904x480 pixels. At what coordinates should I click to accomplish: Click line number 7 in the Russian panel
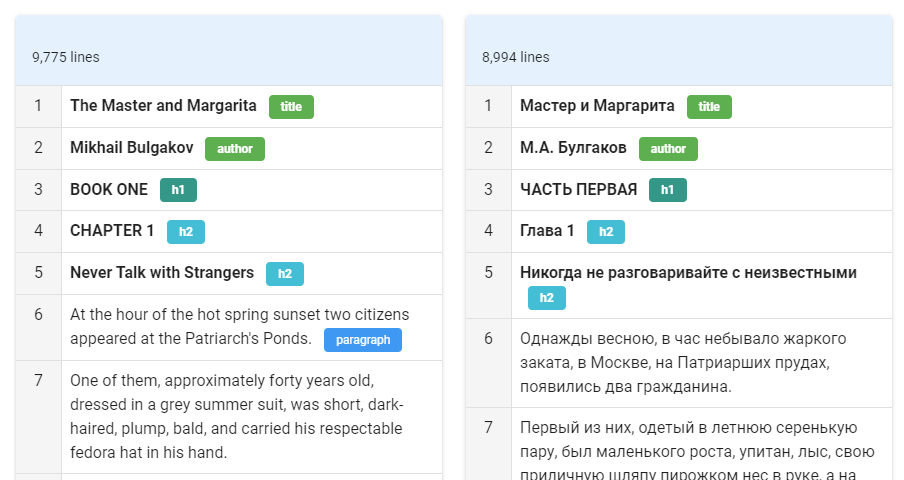[488, 427]
